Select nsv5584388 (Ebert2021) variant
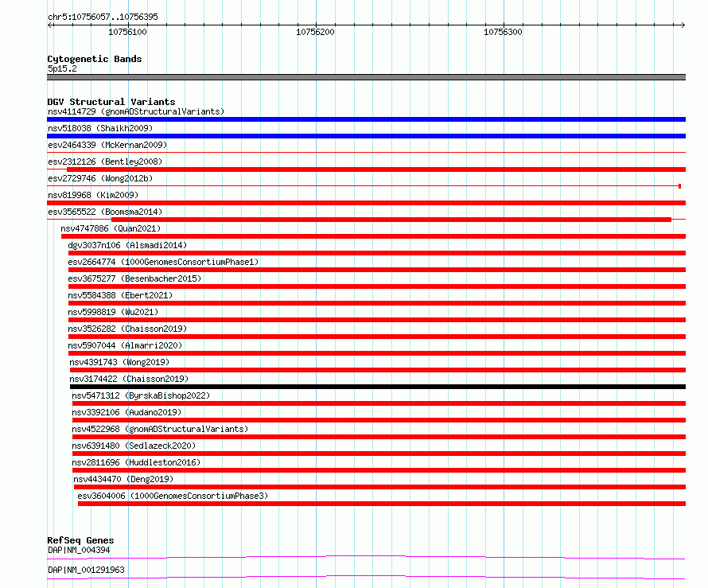The image size is (708, 588). coord(120,295)
